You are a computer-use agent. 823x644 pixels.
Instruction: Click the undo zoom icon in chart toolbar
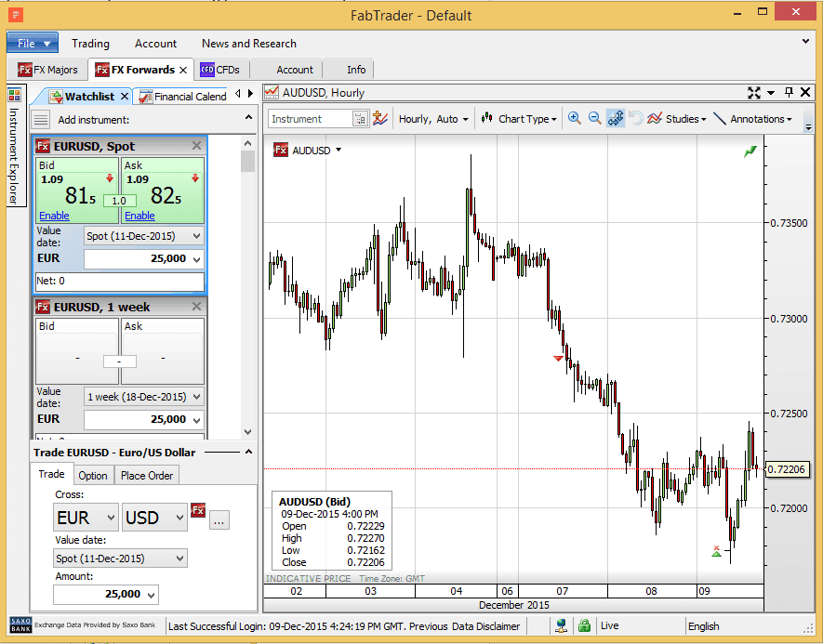pyautogui.click(x=636, y=119)
